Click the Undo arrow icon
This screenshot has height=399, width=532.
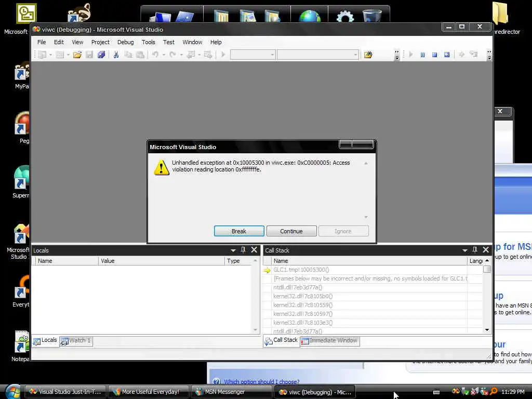[x=155, y=55]
